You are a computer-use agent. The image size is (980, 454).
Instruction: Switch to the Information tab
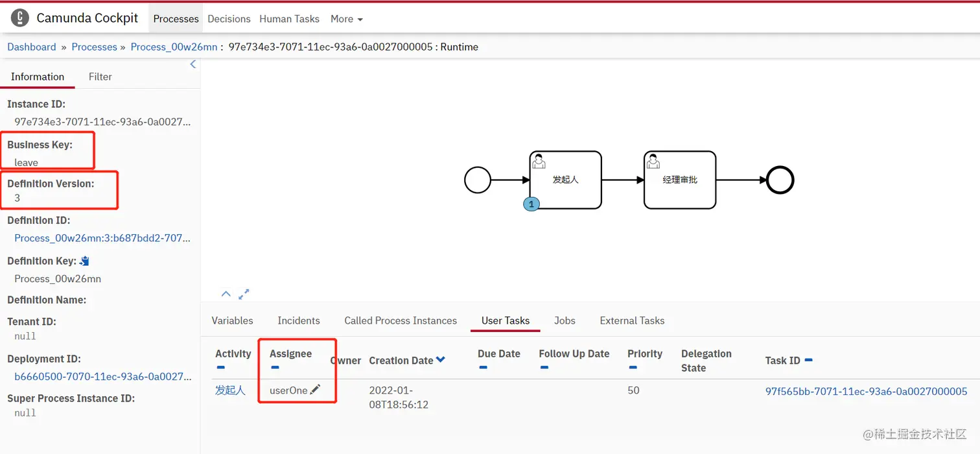click(x=38, y=77)
